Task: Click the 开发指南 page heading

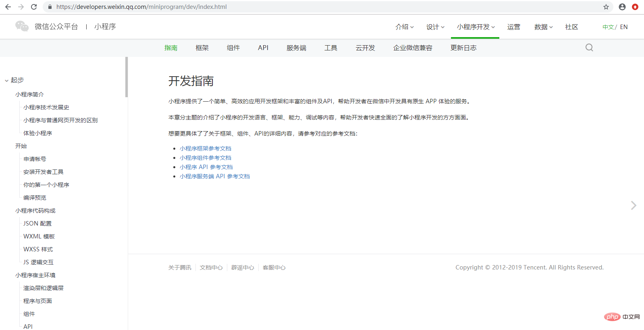Action: click(x=191, y=81)
